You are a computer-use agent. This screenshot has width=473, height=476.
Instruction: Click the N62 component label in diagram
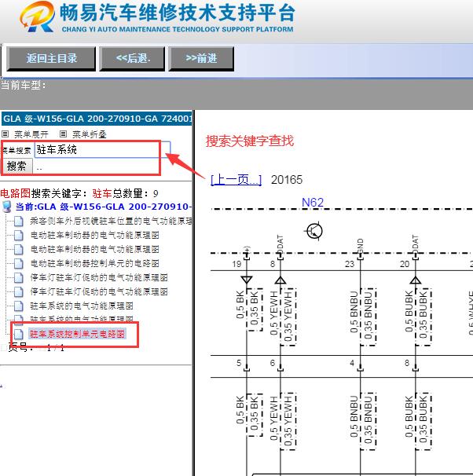313,203
